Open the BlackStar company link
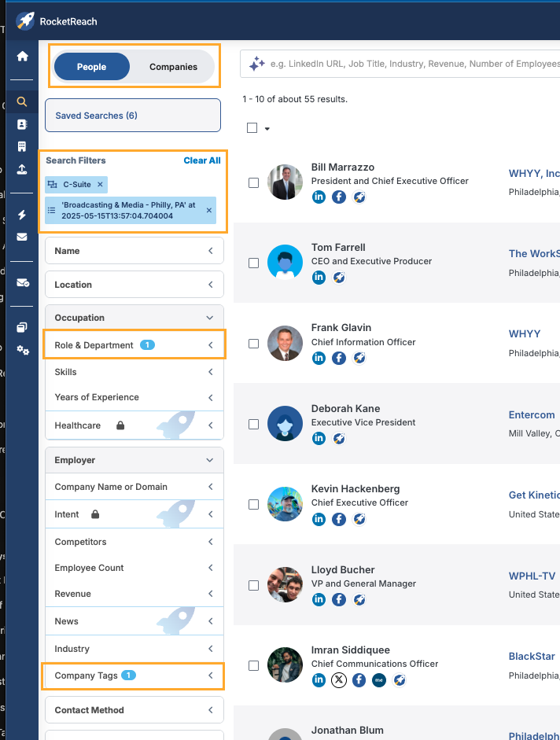The width and height of the screenshot is (560, 740). (x=532, y=657)
